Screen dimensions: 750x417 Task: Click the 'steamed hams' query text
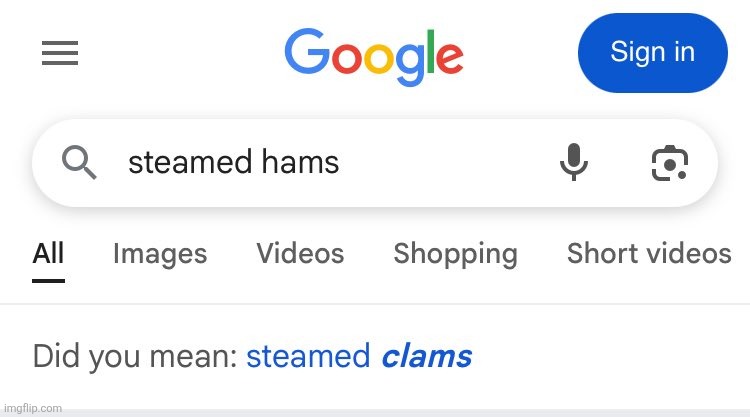click(233, 162)
